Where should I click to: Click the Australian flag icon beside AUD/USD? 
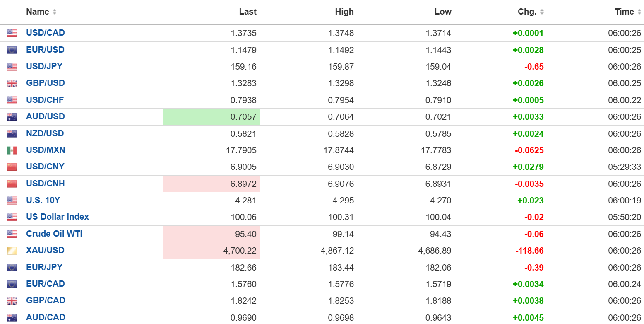coord(12,117)
